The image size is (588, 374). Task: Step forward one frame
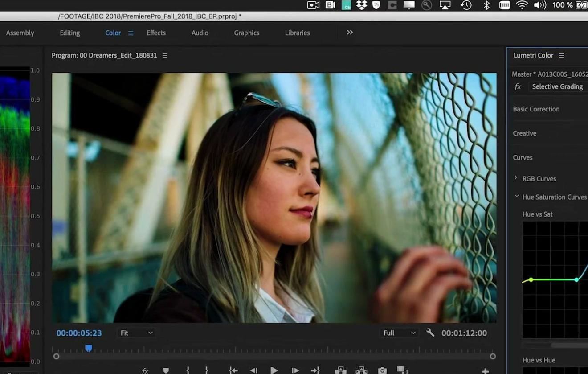(295, 370)
